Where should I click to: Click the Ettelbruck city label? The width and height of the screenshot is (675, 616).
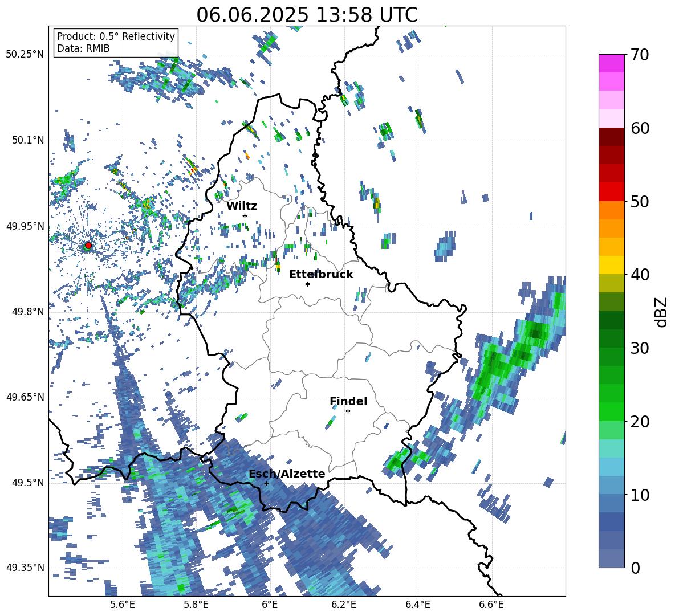point(321,275)
